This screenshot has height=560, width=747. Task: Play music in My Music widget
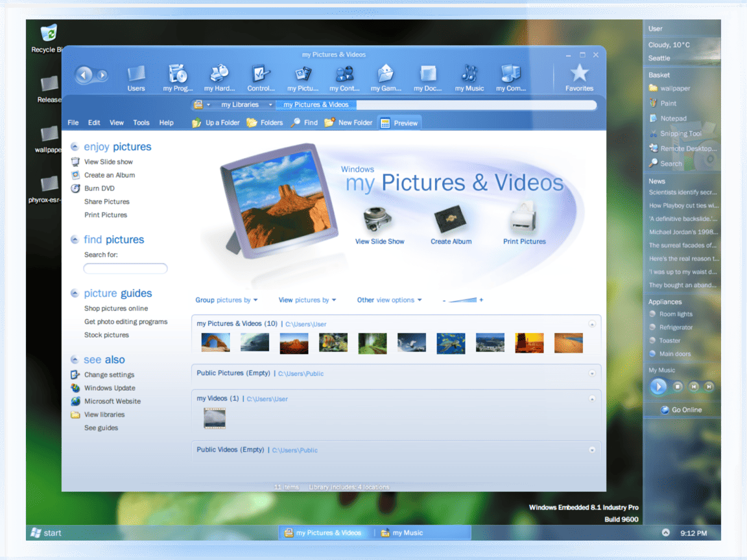click(658, 387)
